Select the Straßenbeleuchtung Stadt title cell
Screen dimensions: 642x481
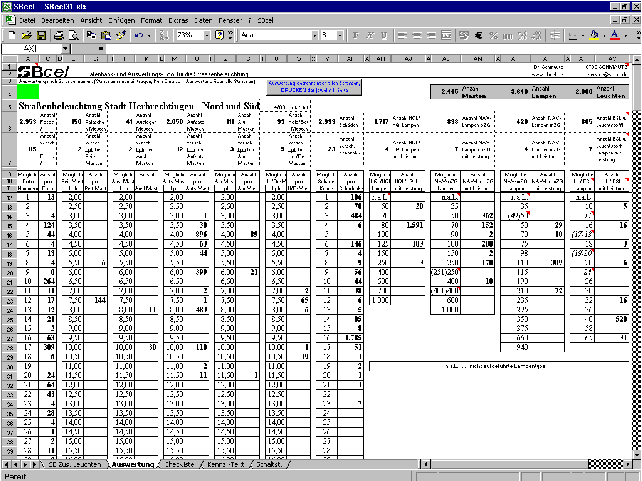(x=139, y=106)
